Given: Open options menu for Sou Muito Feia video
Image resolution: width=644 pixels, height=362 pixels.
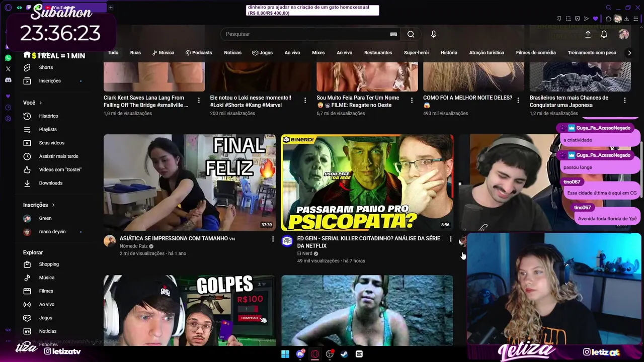Looking at the screenshot, I should coord(412,101).
